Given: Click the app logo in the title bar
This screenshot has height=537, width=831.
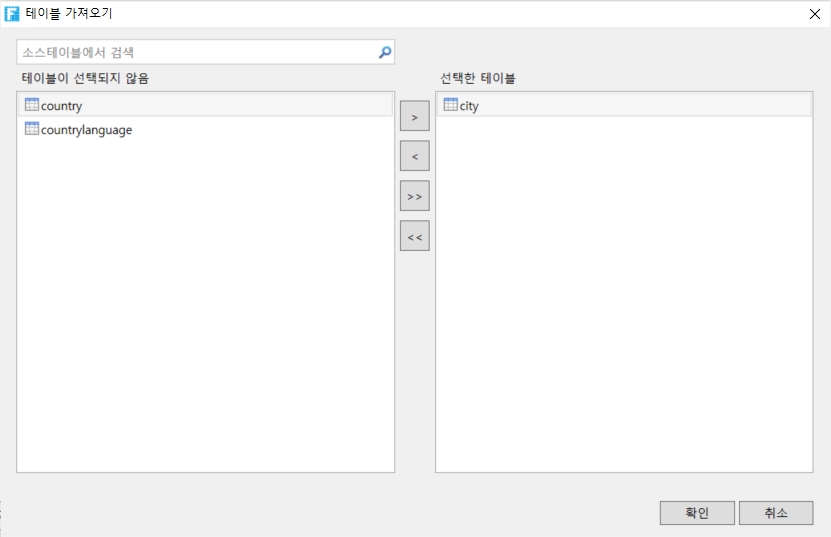Looking at the screenshot, I should tap(12, 13).
